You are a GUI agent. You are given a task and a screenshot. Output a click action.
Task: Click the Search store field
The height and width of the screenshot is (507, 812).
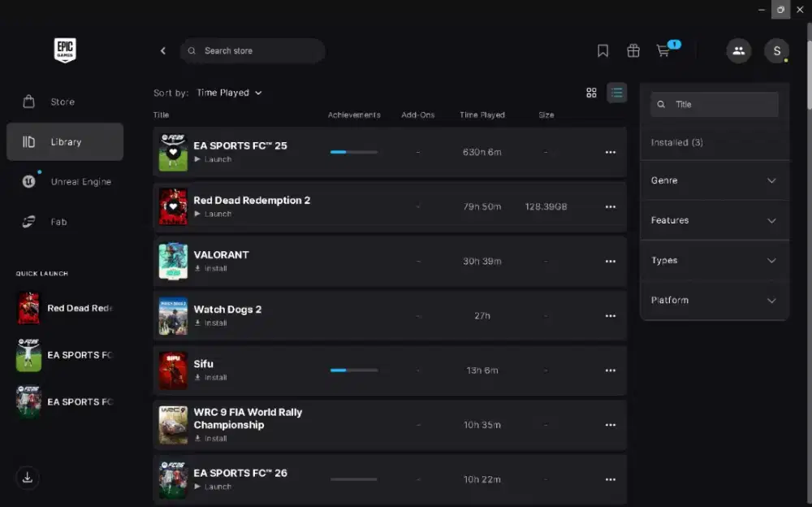[253, 51]
